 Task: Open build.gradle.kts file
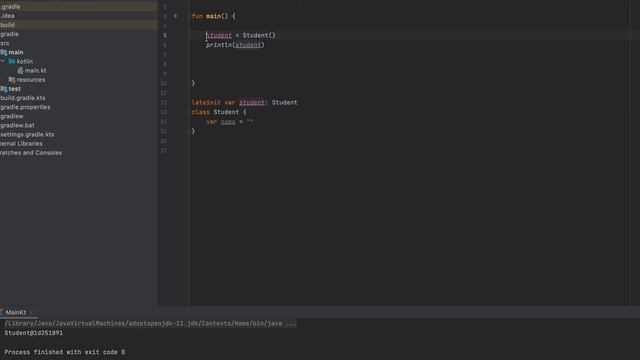pos(23,98)
